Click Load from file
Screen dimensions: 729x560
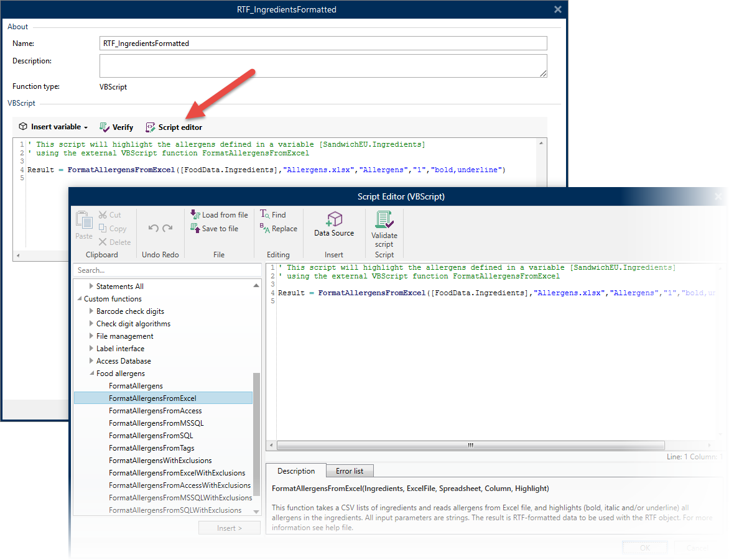(x=219, y=214)
